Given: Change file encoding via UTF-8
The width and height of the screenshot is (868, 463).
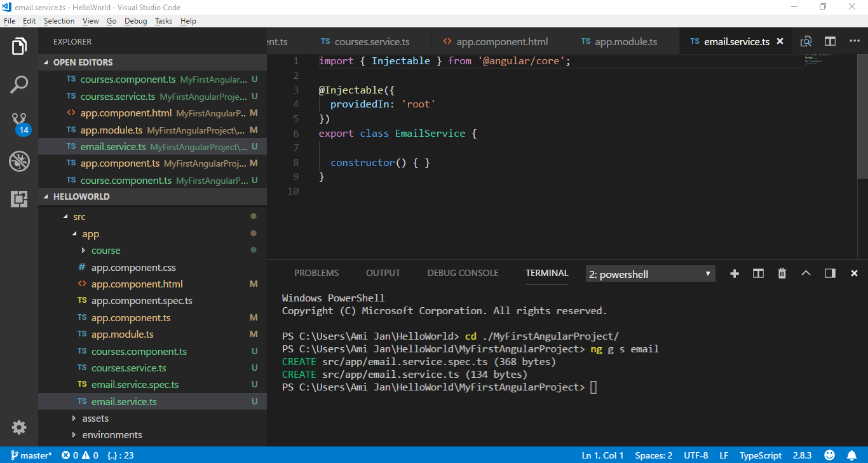Looking at the screenshot, I should point(696,455).
